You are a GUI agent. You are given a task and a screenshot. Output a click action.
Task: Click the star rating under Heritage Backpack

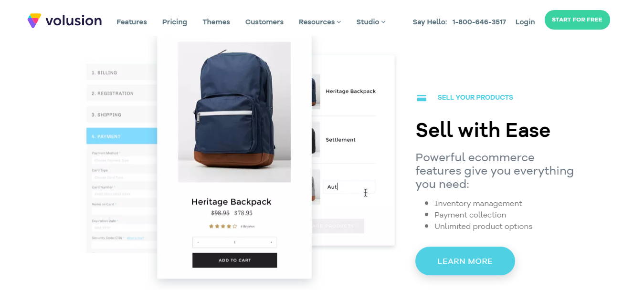click(x=223, y=226)
